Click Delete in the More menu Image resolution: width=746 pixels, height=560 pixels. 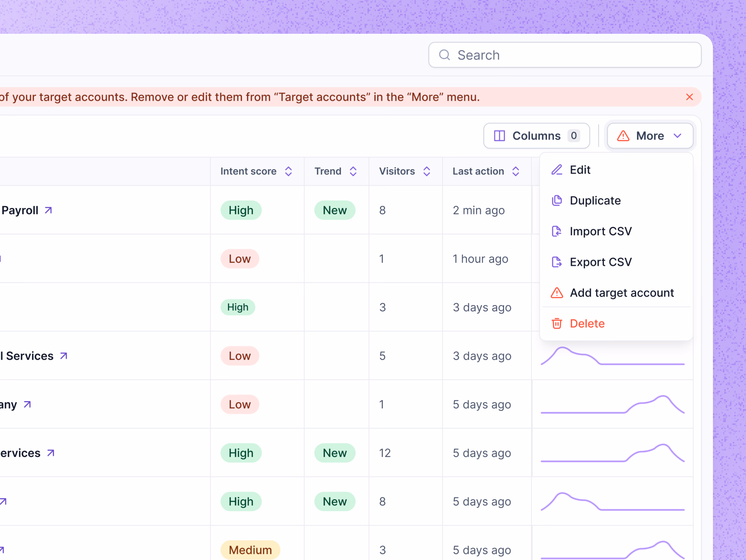click(616, 324)
